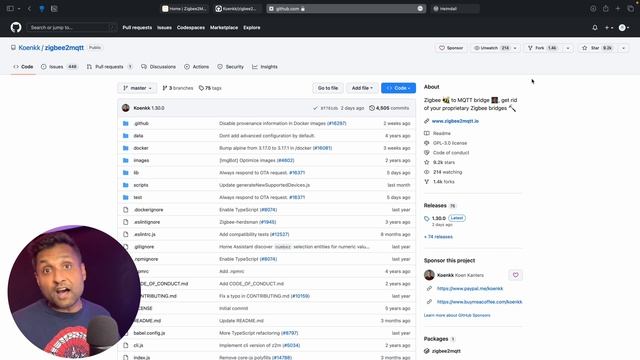Open Pull requests in top navigation

pyautogui.click(x=137, y=27)
